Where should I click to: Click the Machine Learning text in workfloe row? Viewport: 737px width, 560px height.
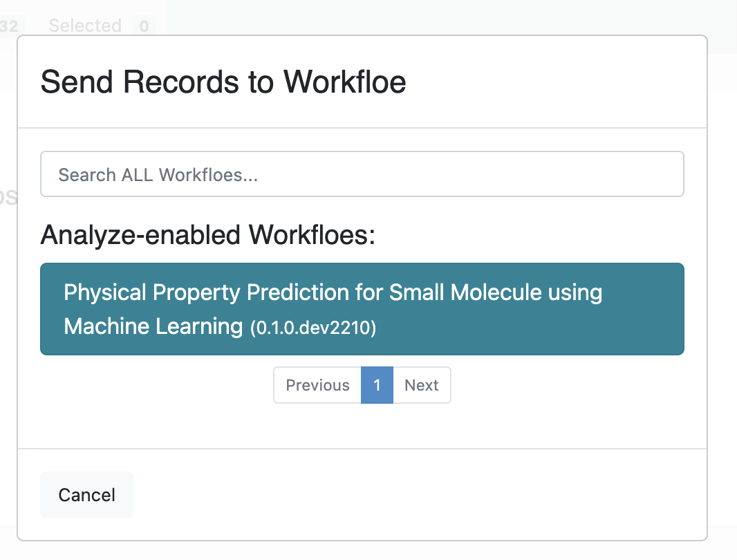point(153,326)
